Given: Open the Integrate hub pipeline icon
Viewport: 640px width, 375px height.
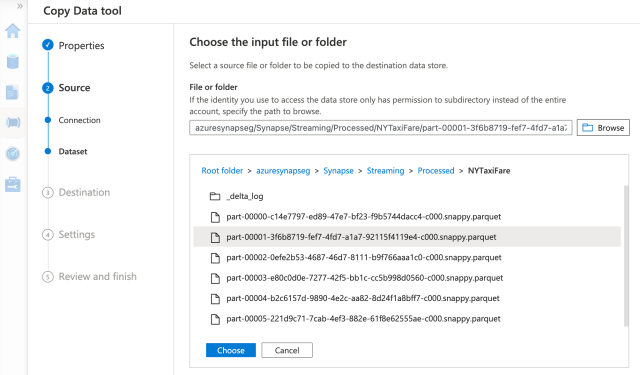Looking at the screenshot, I should coord(13,122).
